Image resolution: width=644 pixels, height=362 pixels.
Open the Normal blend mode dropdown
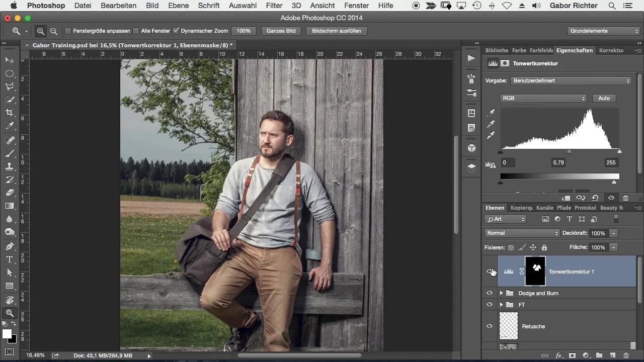pos(522,233)
